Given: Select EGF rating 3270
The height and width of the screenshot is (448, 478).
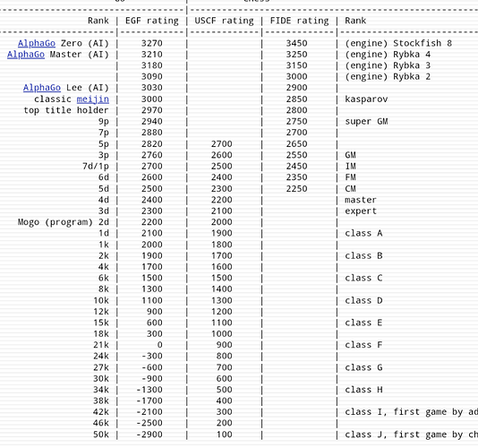Looking at the screenshot, I should click(152, 43).
